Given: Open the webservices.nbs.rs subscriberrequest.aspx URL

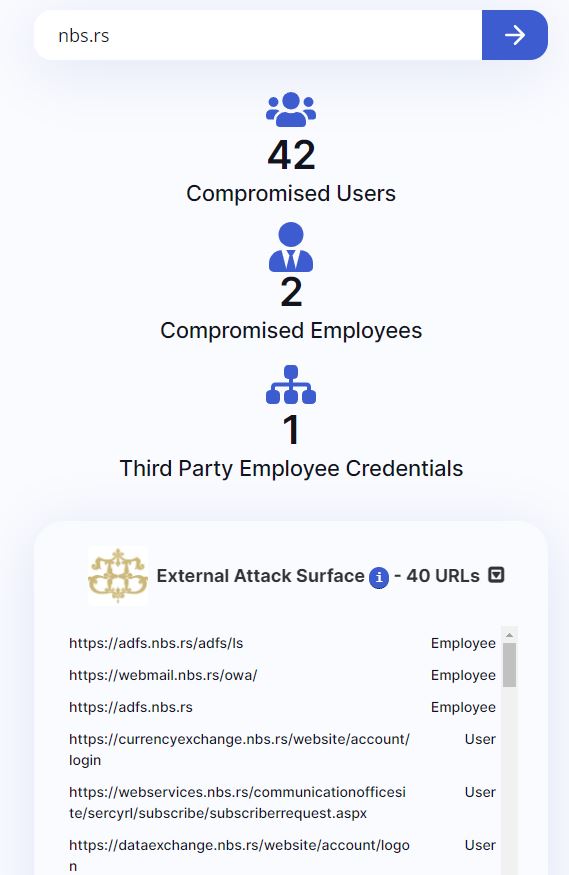Looking at the screenshot, I should click(238, 802).
